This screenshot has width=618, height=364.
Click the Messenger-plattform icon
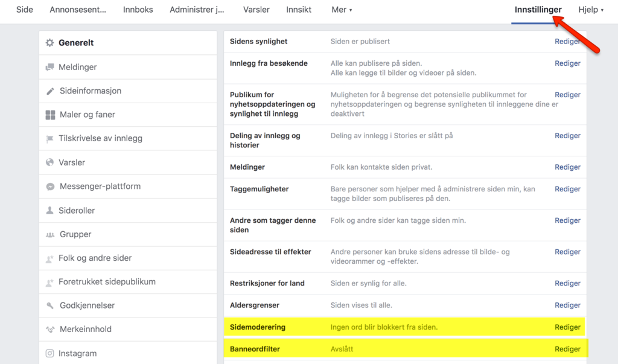(50, 187)
